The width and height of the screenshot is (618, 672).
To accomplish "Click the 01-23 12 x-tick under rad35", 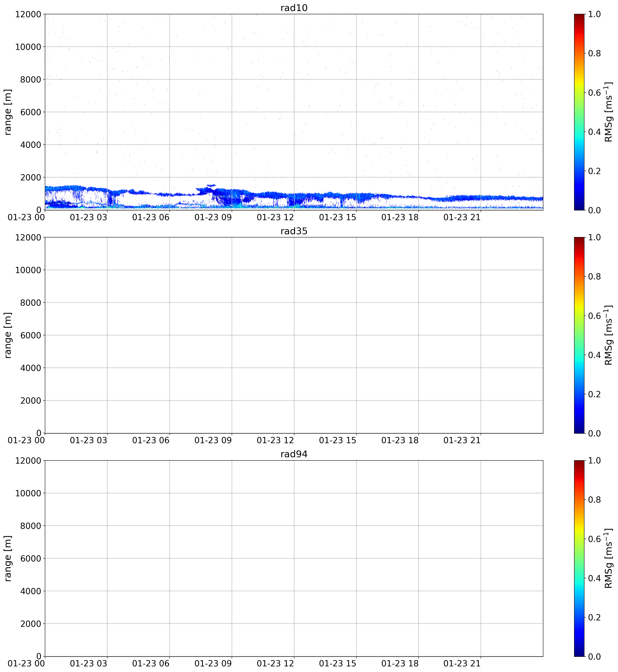I will coord(275,440).
